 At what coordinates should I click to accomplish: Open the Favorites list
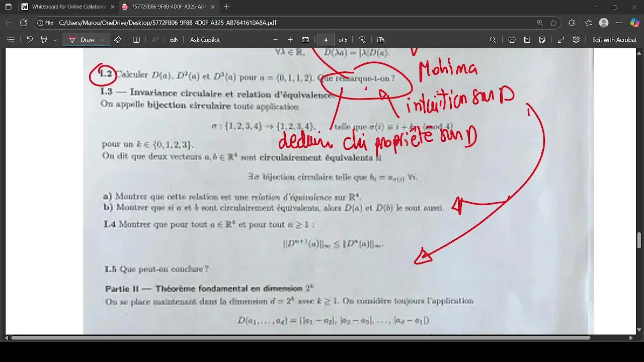pos(589,23)
